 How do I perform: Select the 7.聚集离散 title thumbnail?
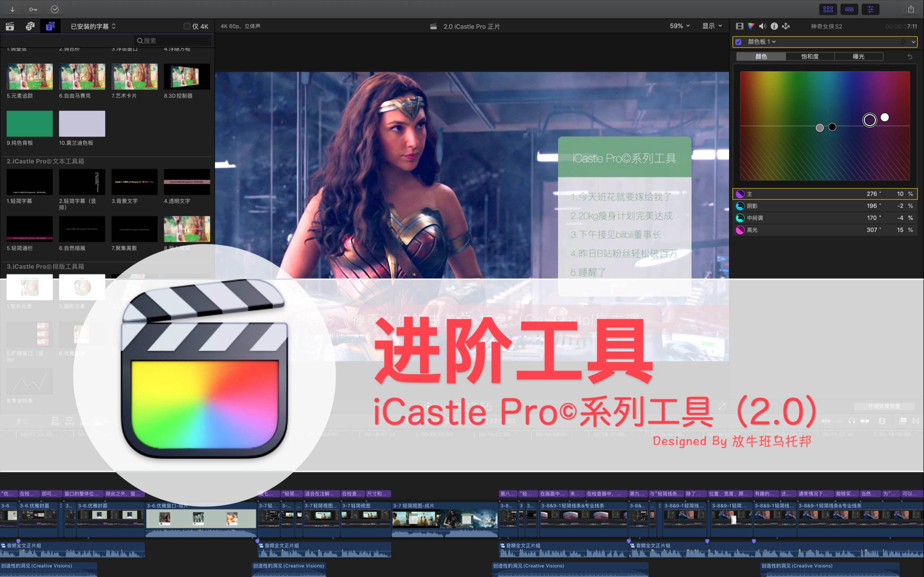[x=134, y=229]
